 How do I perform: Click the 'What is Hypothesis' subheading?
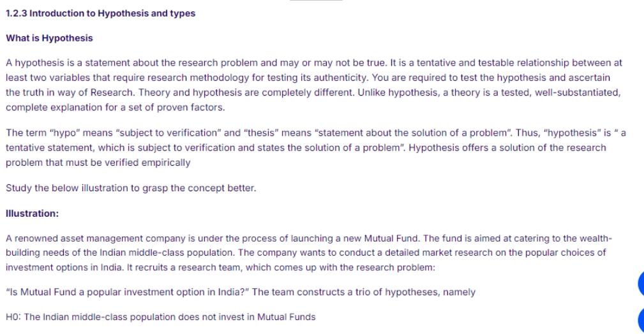pos(49,38)
